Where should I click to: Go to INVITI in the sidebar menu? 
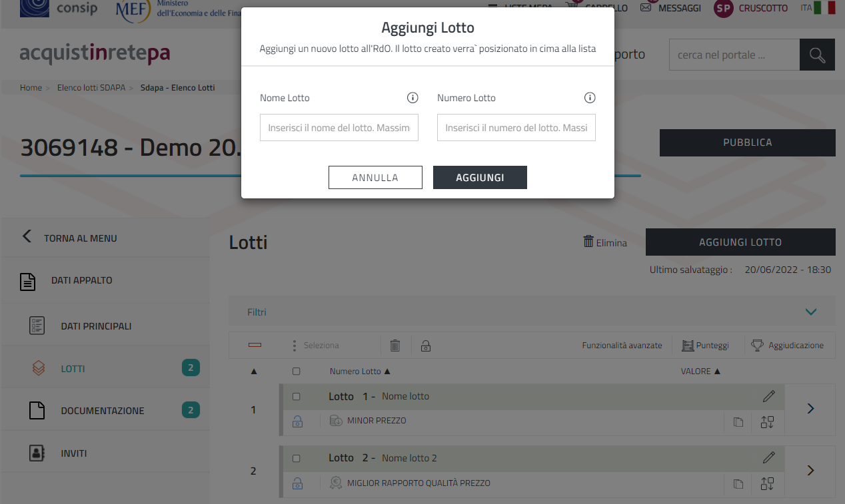point(74,453)
